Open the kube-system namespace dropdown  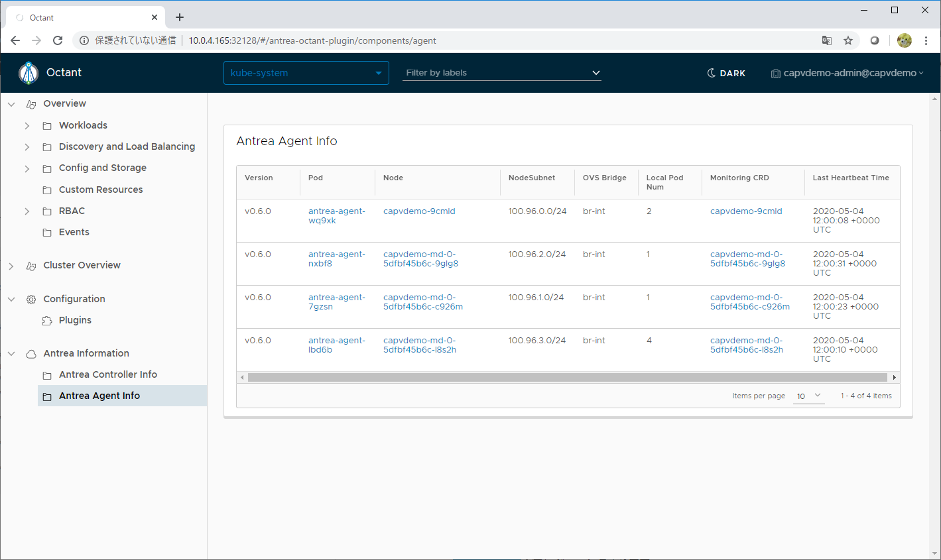(306, 73)
